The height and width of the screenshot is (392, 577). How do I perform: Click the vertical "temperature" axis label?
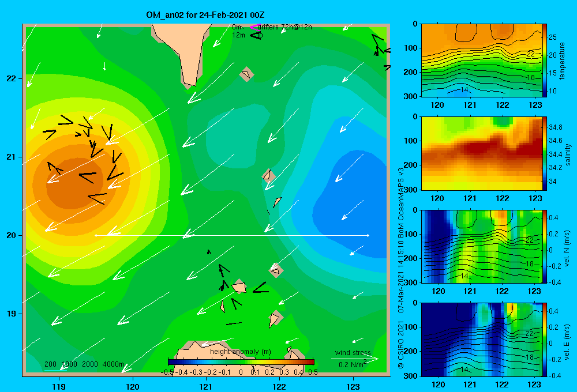coord(562,61)
